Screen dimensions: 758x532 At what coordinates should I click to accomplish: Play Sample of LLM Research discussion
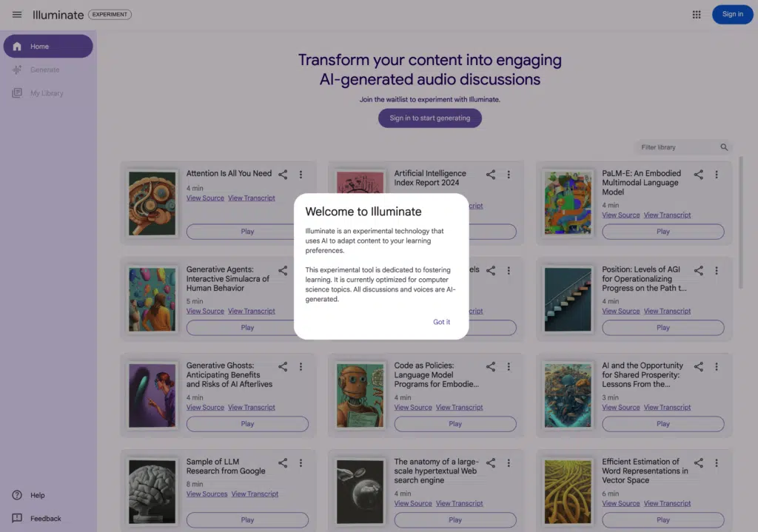(x=247, y=520)
